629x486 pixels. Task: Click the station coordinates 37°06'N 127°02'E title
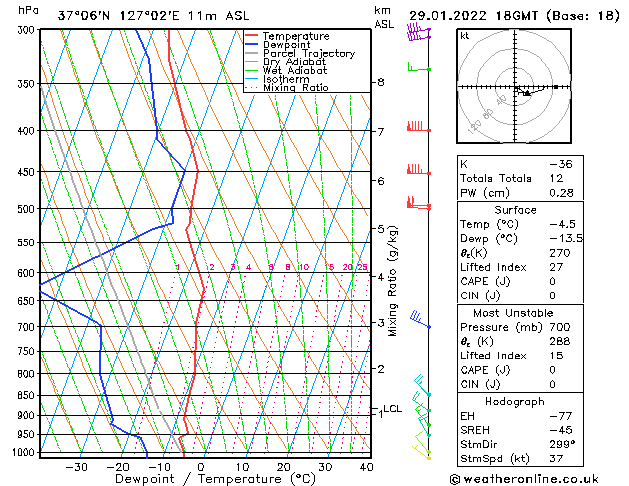(153, 16)
